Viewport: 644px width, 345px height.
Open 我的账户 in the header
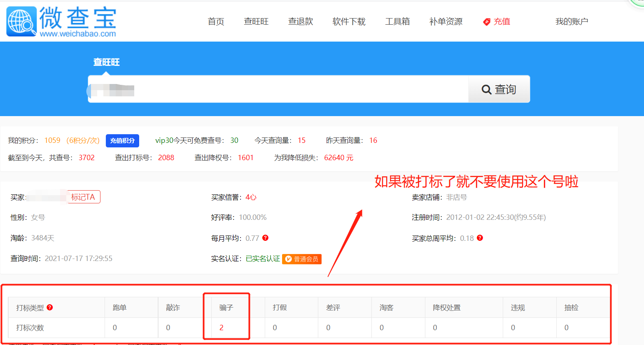pyautogui.click(x=572, y=21)
